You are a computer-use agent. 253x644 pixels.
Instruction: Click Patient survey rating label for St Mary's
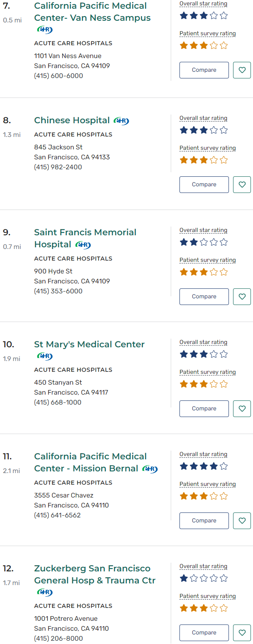(207, 372)
